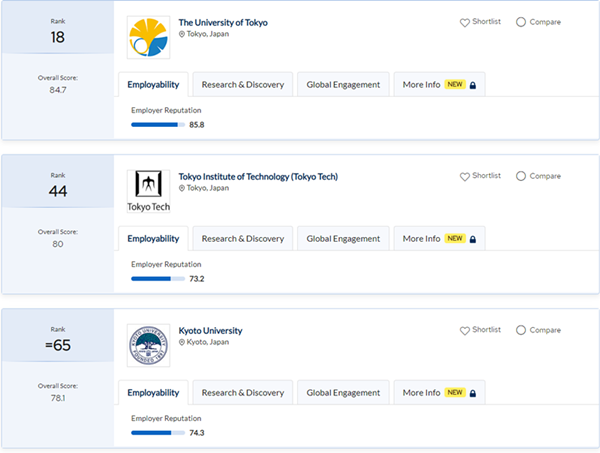Click overall score 84.7
Screen dimensions: 600x453
[x=58, y=90]
